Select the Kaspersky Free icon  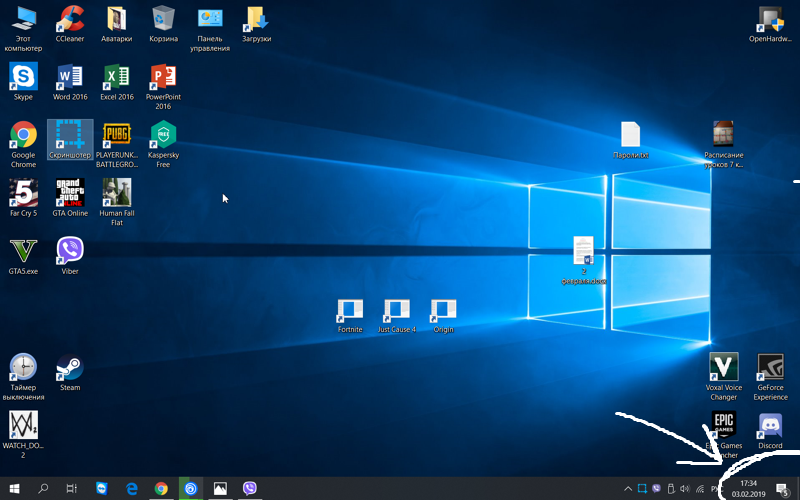pos(163,145)
